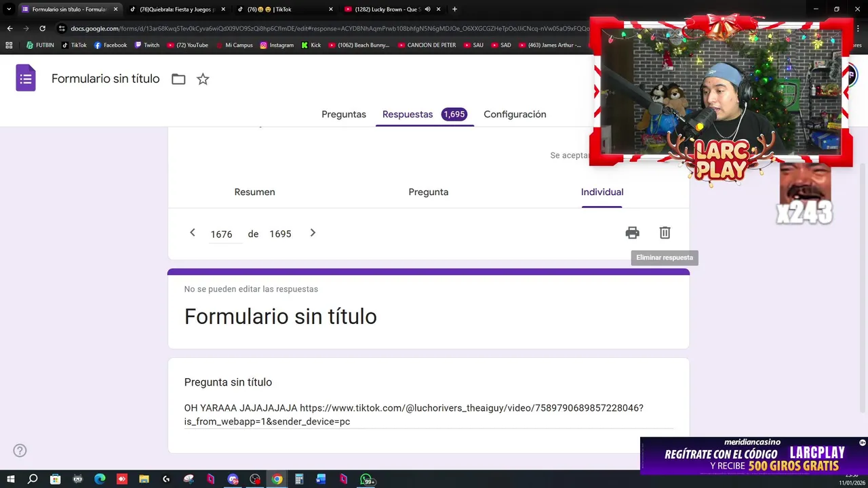The height and width of the screenshot is (488, 868).
Task: Open TikTok bookmark
Action: pyautogui.click(x=74, y=45)
